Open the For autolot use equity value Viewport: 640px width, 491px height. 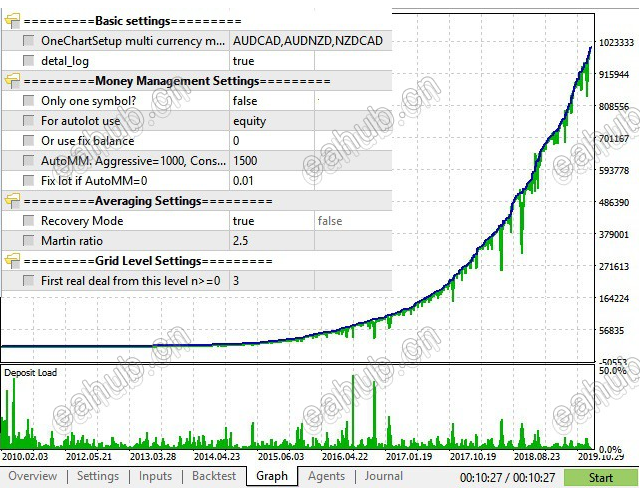(x=272, y=120)
